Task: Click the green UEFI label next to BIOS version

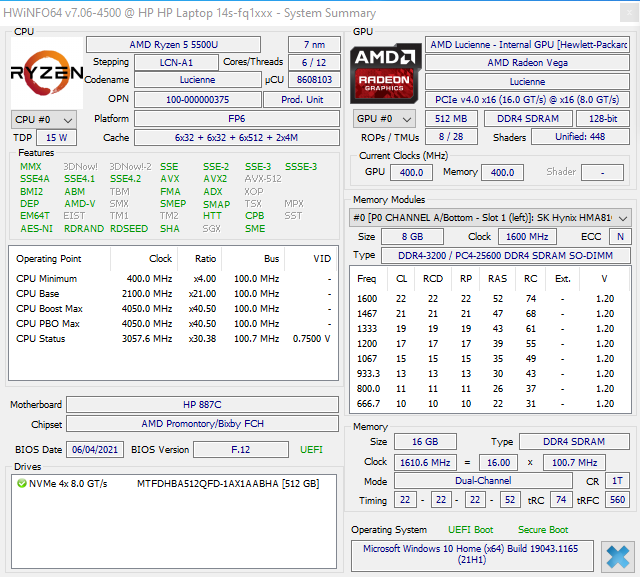Action: point(311,450)
